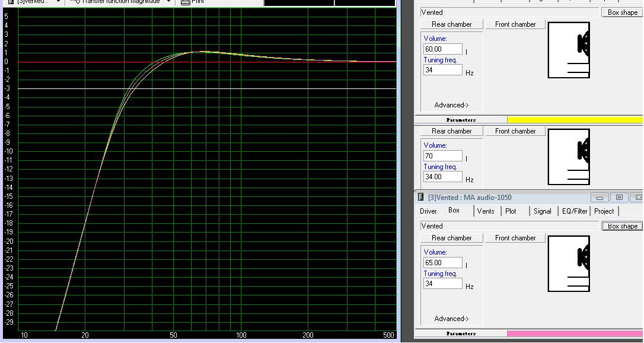Select the Project tab
This screenshot has height=343, width=644.
coord(604,211)
